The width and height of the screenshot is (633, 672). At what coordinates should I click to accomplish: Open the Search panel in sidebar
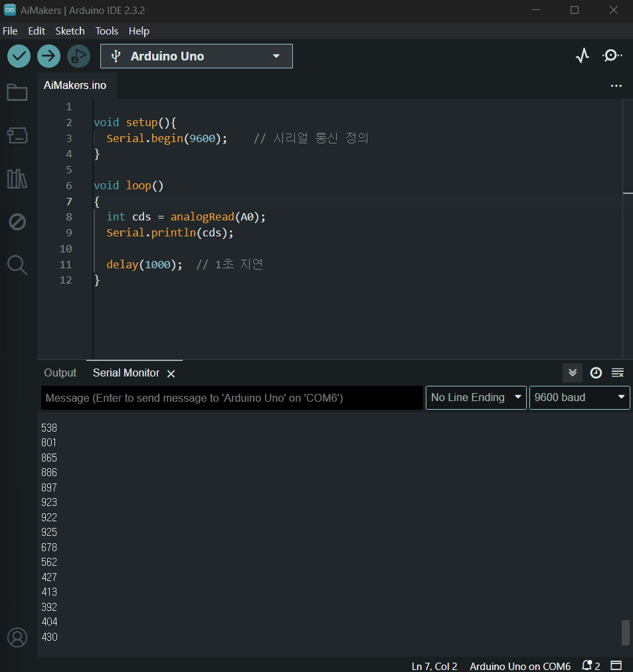(17, 265)
